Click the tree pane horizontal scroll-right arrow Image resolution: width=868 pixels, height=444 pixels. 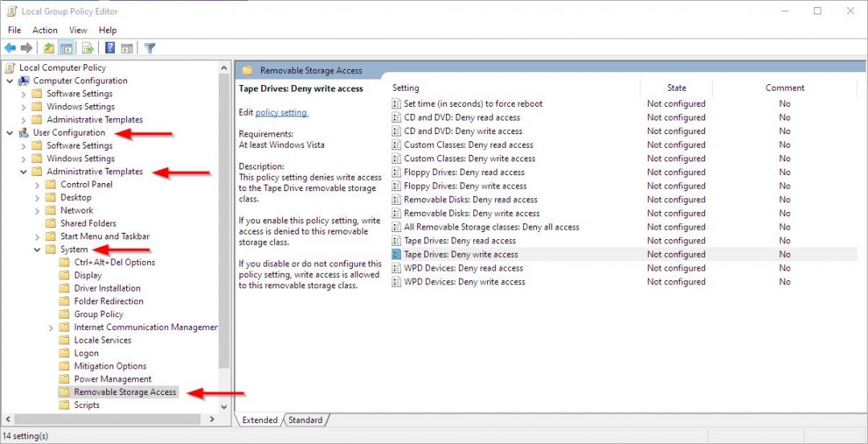211,420
